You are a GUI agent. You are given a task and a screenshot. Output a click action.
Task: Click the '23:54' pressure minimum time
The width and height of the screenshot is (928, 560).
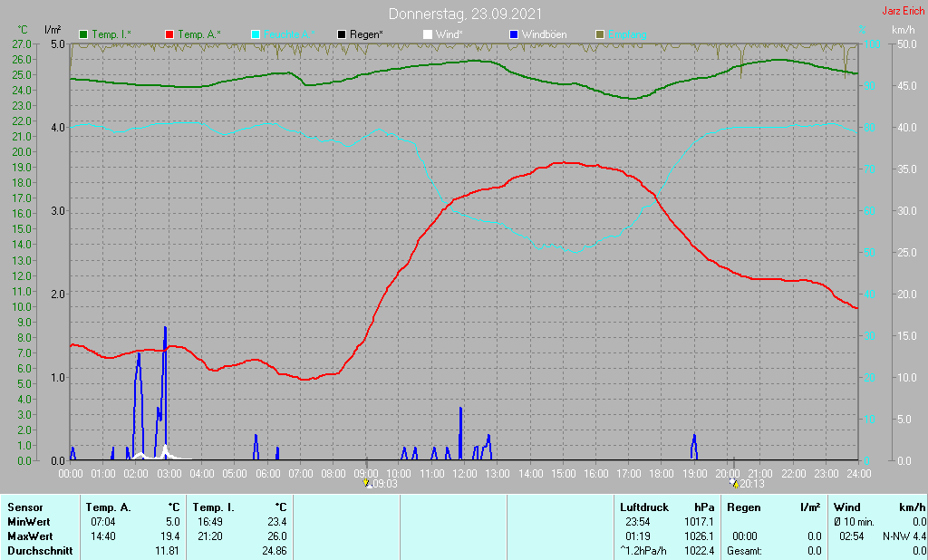point(637,522)
